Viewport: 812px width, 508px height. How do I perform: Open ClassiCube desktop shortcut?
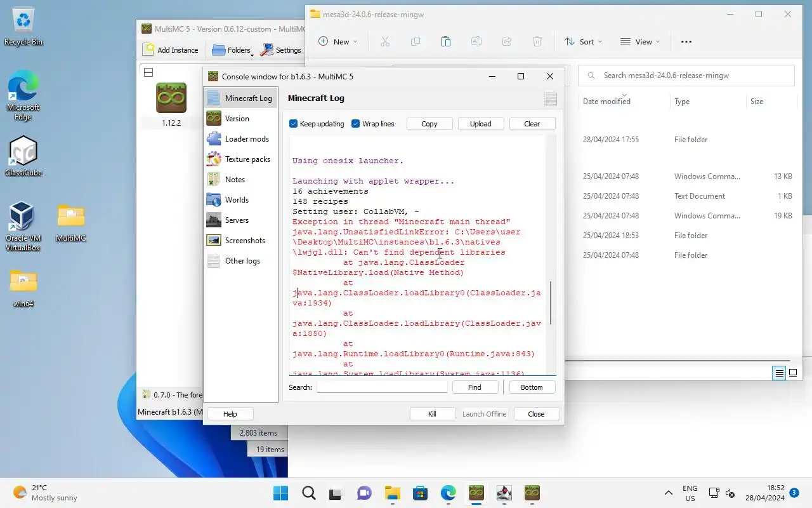tap(23, 156)
